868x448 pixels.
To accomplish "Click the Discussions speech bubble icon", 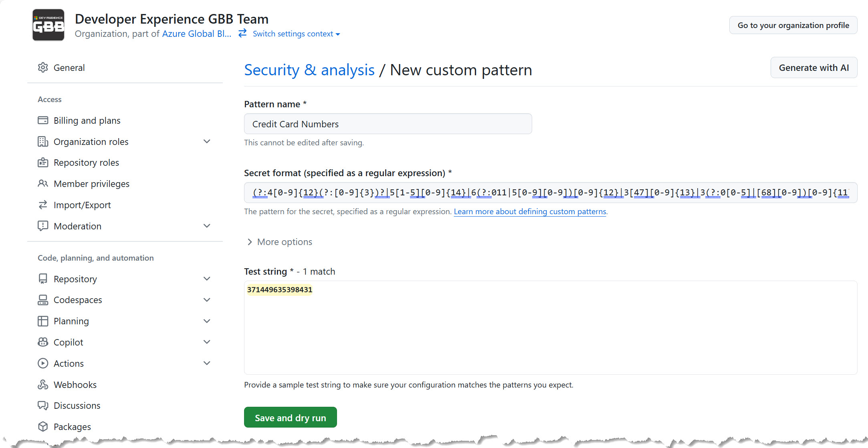I will click(x=43, y=405).
